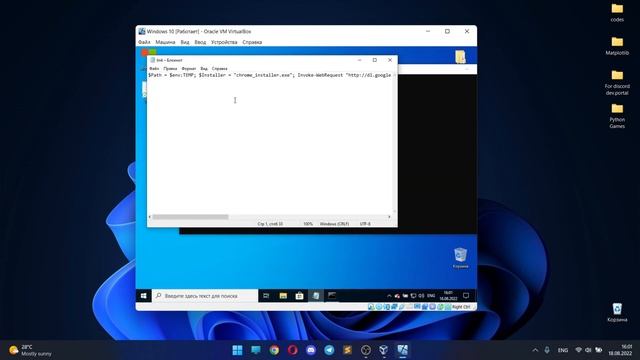Launch Google Chrome from host taskbar

[274, 350]
